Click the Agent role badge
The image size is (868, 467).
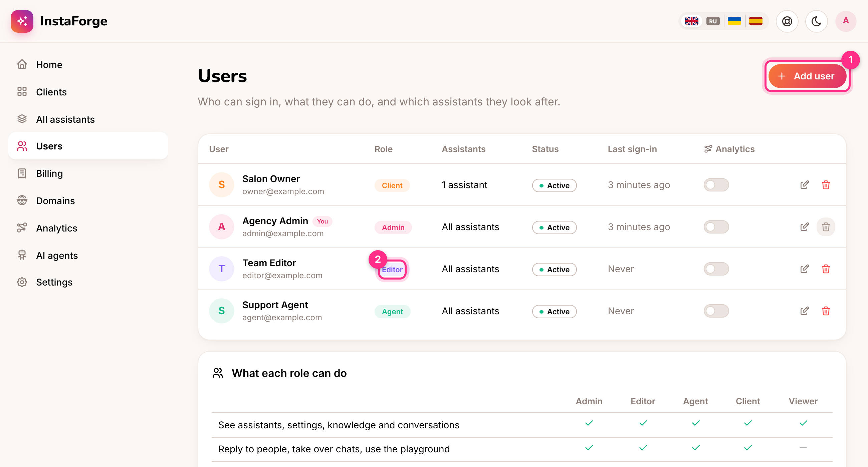[392, 312]
